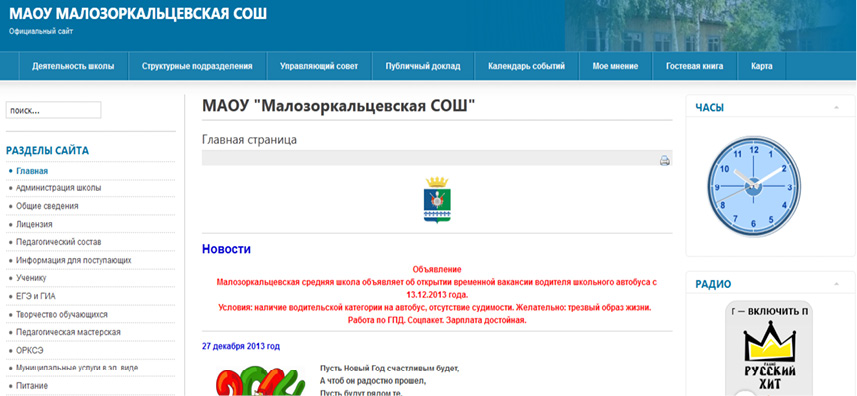This screenshot has width=857, height=396.
Task: Click the analog clock widget
Action: coord(753,186)
